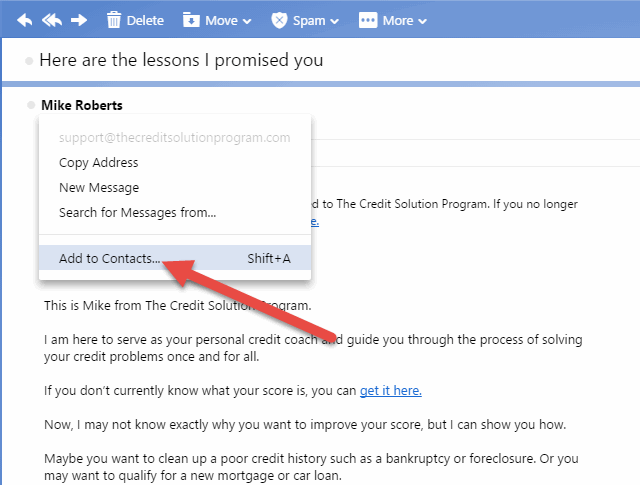Click the Spam shield icon
This screenshot has width=640, height=485.
point(279,20)
